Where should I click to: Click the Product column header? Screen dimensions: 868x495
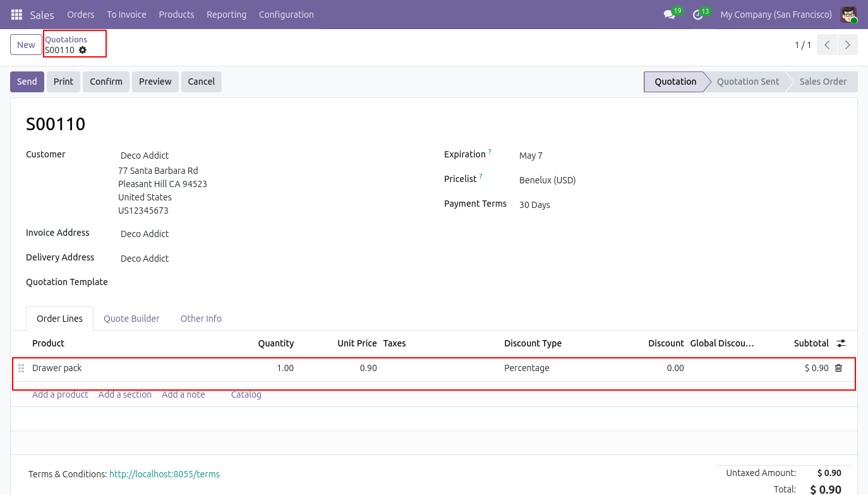coord(49,343)
